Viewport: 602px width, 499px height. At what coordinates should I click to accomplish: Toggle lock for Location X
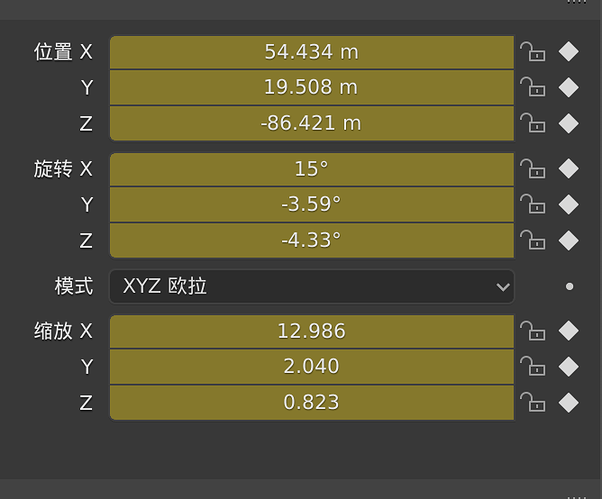coord(532,52)
